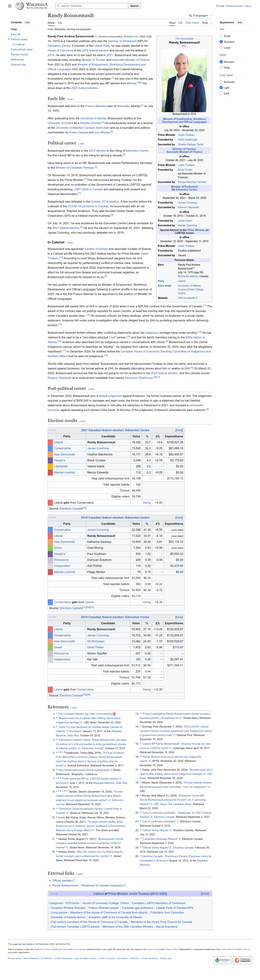Open the Create account link
The image size is (260, 980).
(x=234, y=6)
